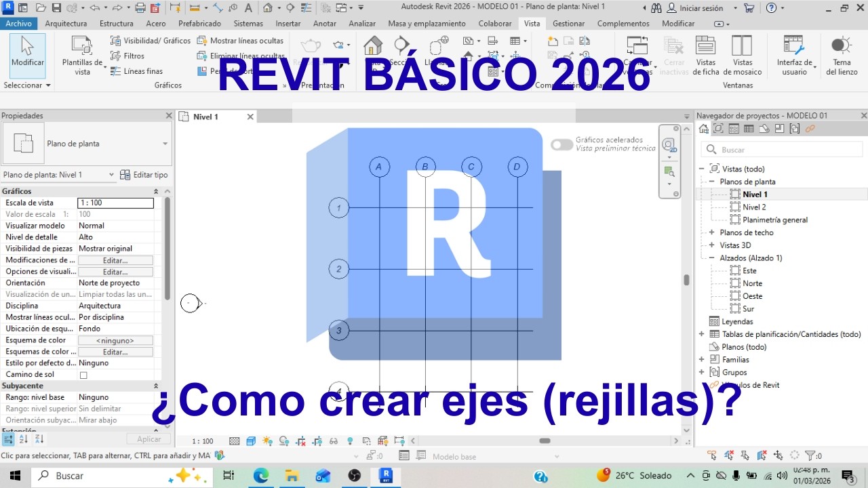Screen dimensions: 868x488
Task: Open Plantillas de vista
Action: pos(82,56)
